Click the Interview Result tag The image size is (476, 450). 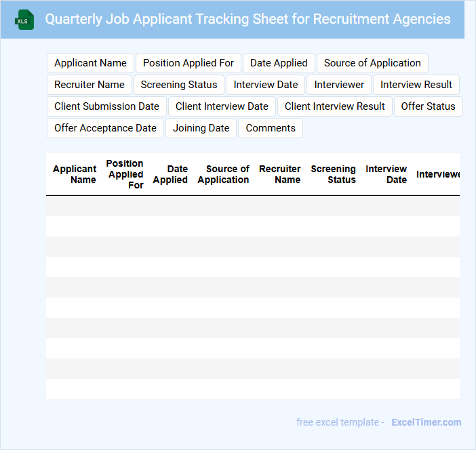(x=416, y=85)
